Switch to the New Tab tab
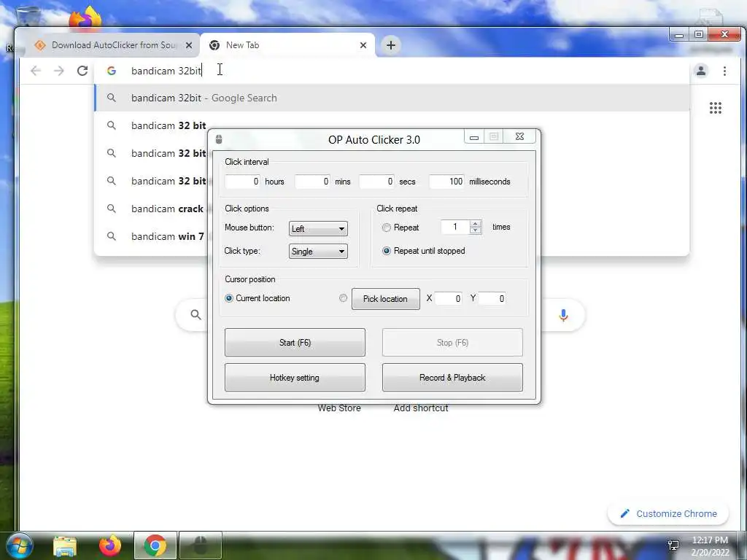The height and width of the screenshot is (560, 747). coord(287,45)
